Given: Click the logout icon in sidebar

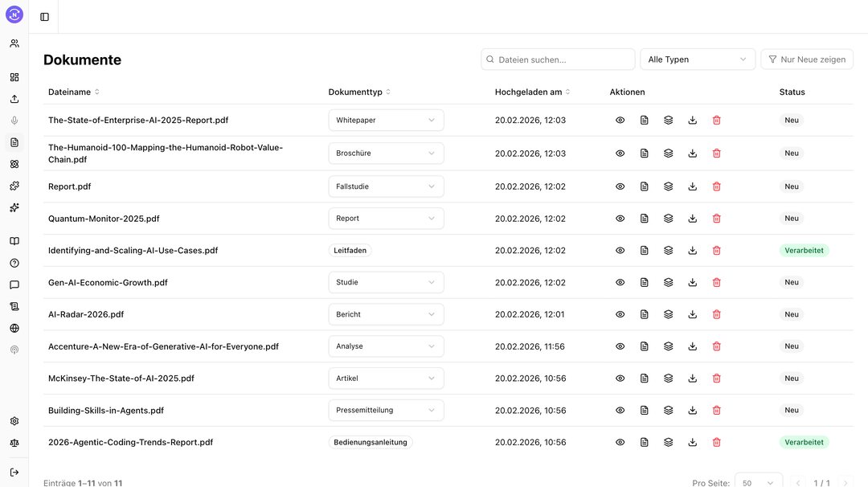Looking at the screenshot, I should 14,472.
